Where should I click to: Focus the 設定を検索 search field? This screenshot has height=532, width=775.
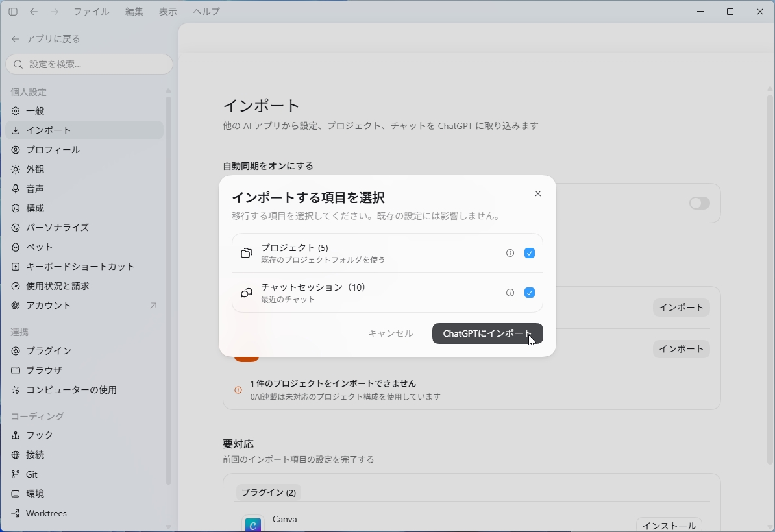[90, 64]
